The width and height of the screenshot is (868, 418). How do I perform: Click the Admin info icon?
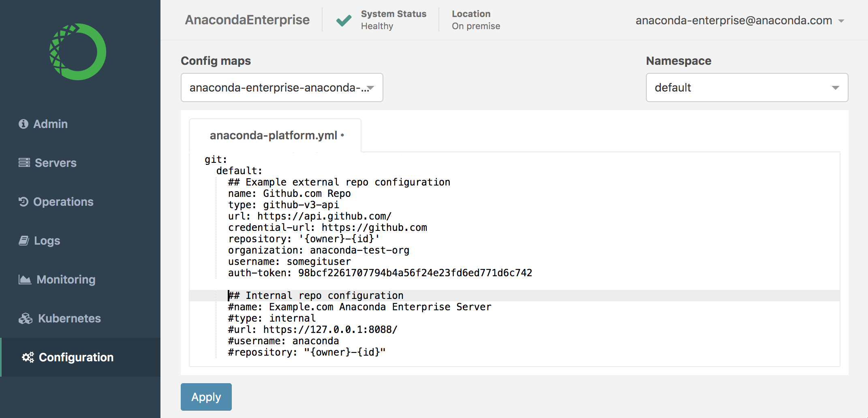[x=24, y=124]
